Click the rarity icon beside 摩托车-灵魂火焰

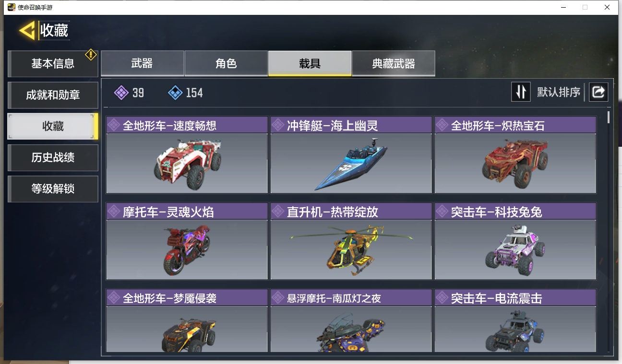pos(114,211)
